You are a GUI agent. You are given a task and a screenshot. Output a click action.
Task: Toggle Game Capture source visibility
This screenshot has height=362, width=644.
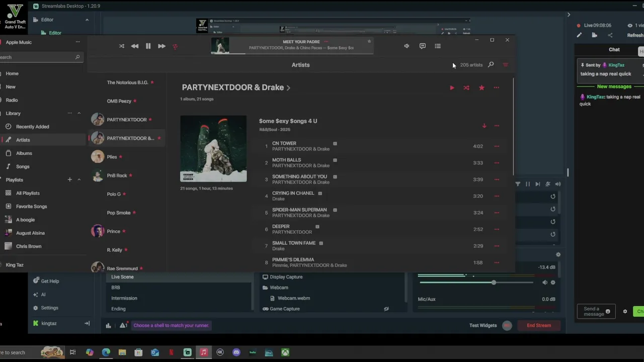point(386,309)
